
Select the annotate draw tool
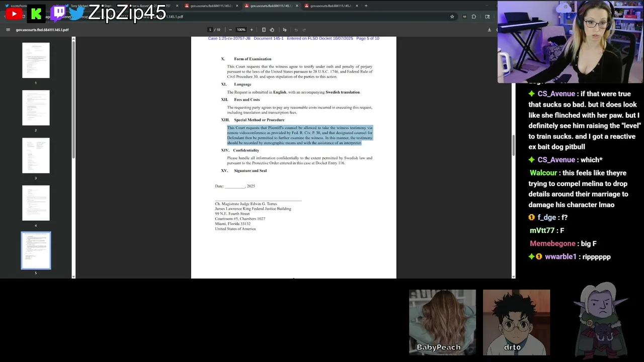(285, 30)
